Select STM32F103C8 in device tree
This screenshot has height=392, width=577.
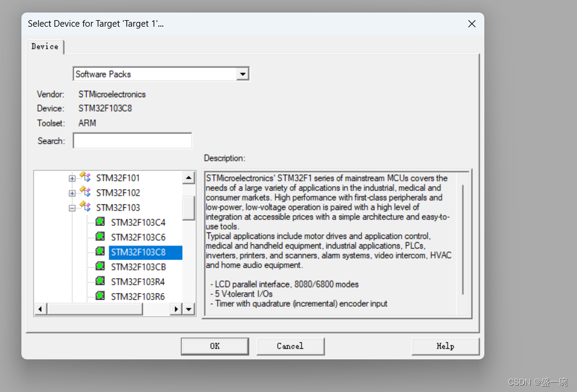coord(145,252)
